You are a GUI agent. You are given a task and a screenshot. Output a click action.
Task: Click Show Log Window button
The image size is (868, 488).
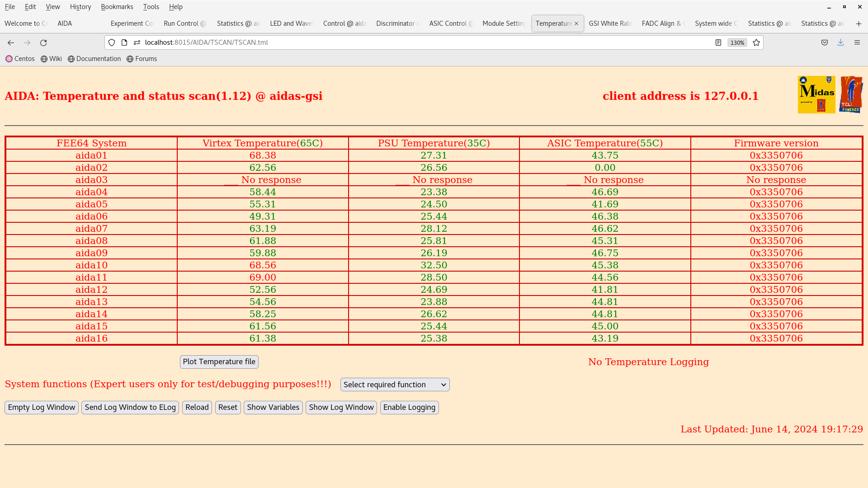[341, 407]
